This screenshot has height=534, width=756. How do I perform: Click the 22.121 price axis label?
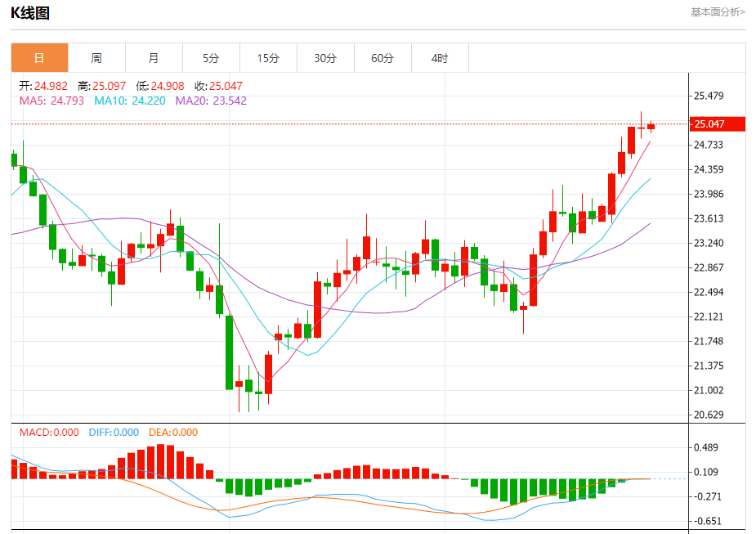(709, 316)
